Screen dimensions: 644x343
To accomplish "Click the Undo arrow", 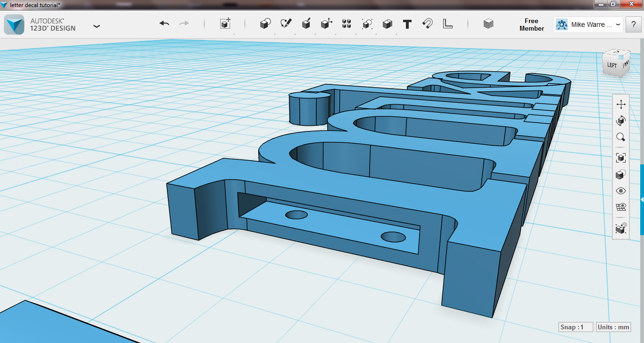I will click(x=164, y=24).
